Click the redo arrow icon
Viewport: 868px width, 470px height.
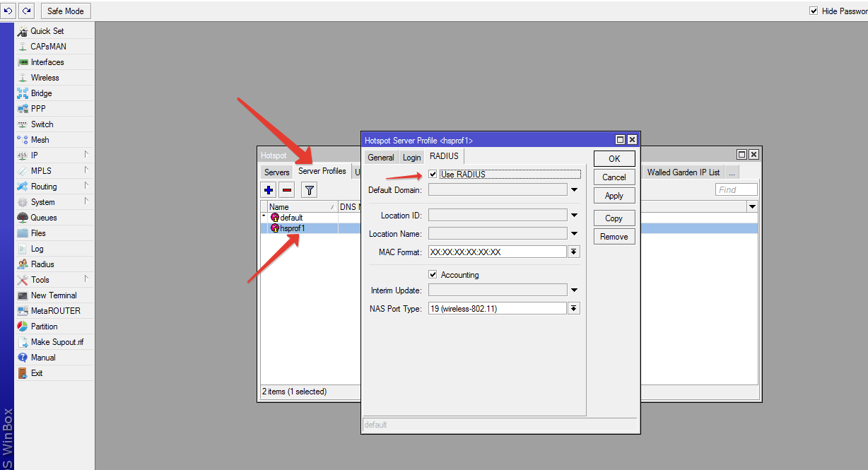point(27,11)
